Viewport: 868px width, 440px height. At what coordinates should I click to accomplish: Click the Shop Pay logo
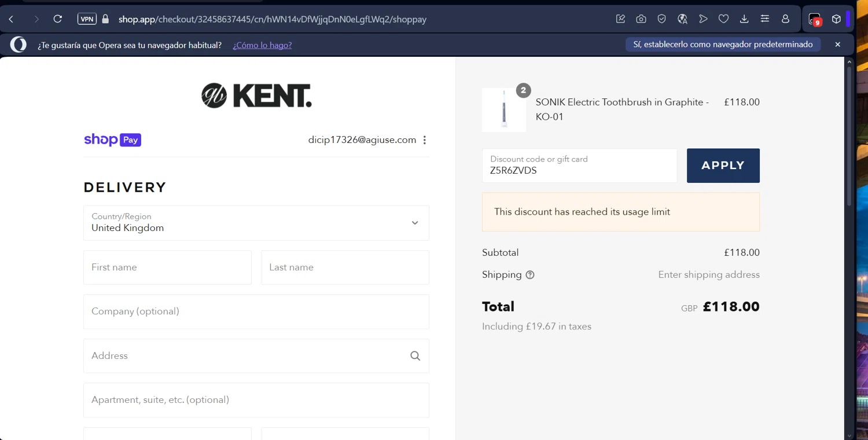tap(112, 140)
